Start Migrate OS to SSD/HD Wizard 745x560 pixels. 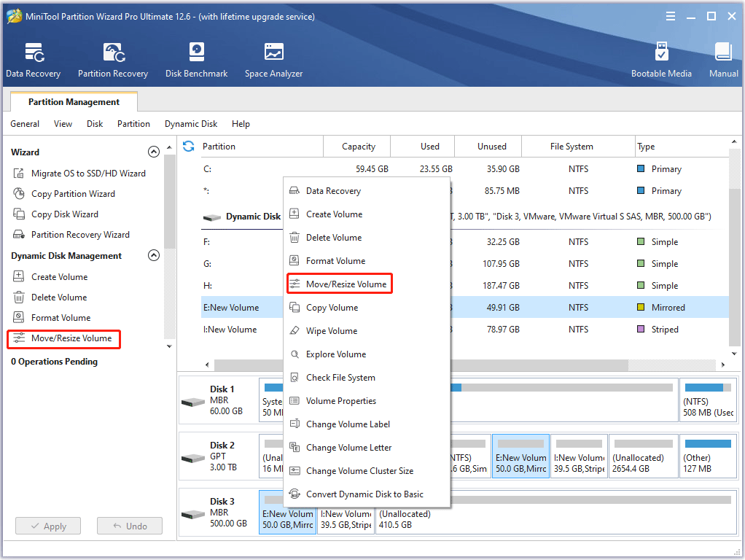88,174
